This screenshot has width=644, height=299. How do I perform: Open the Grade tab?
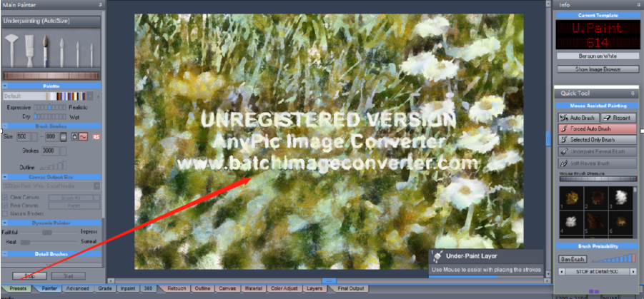point(105,288)
